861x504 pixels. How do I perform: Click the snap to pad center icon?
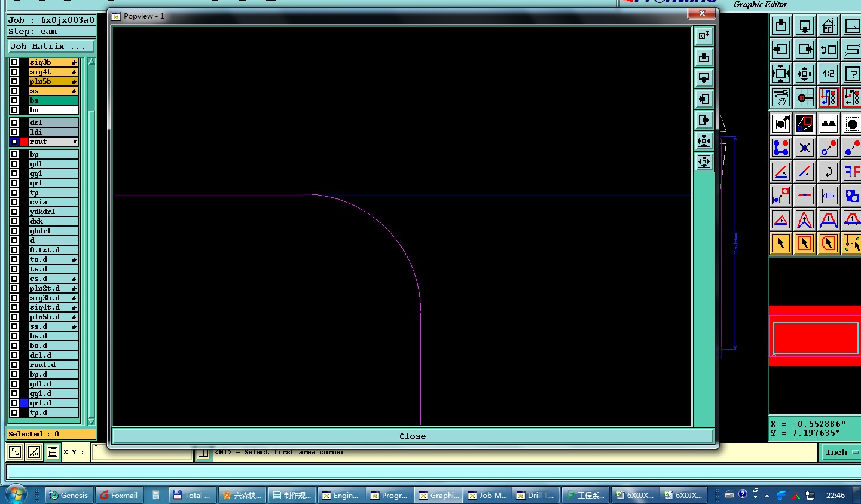point(805,97)
